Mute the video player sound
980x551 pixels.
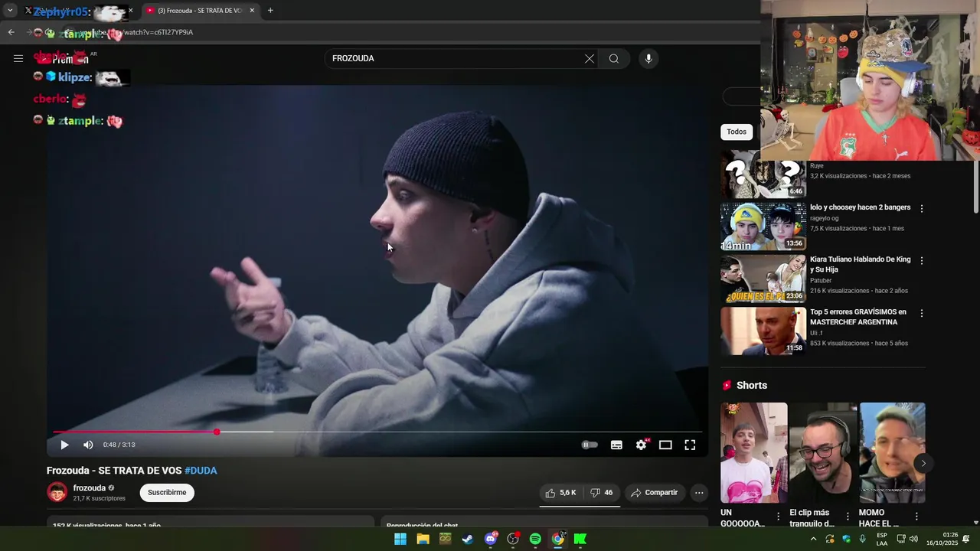(x=88, y=445)
